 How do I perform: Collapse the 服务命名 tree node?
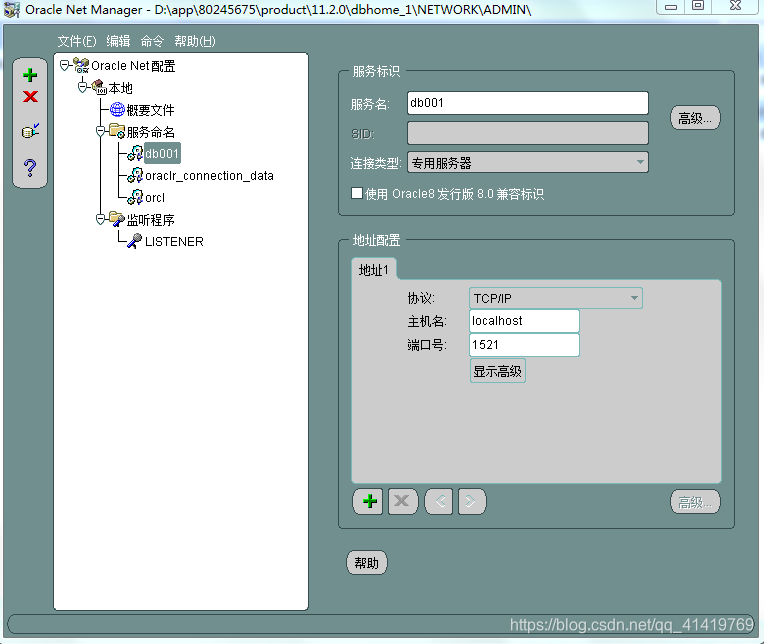pos(100,131)
